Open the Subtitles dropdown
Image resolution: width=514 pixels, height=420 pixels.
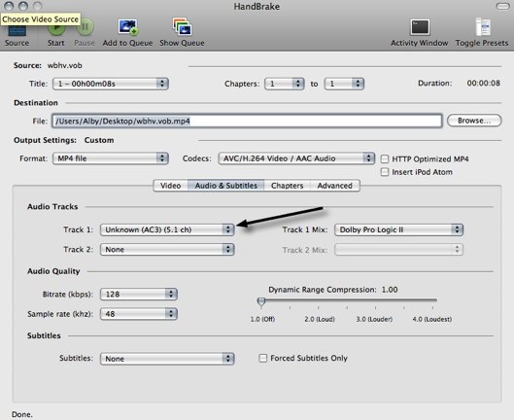pos(167,359)
